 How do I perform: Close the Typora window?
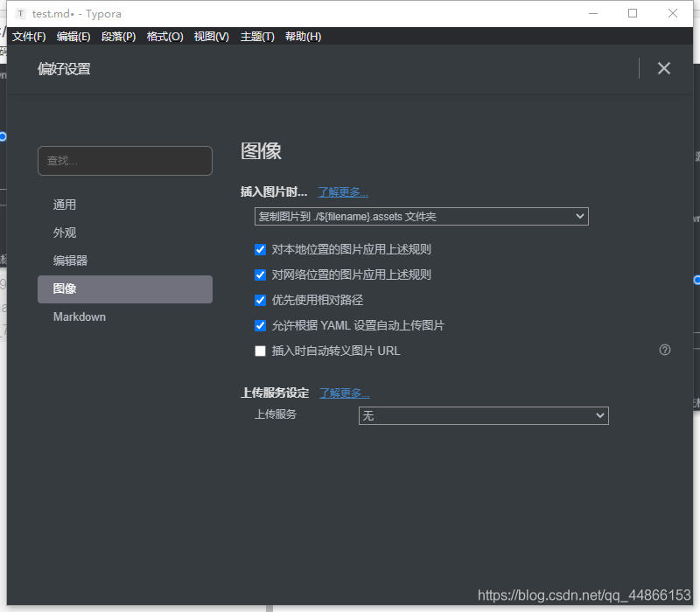tap(673, 13)
